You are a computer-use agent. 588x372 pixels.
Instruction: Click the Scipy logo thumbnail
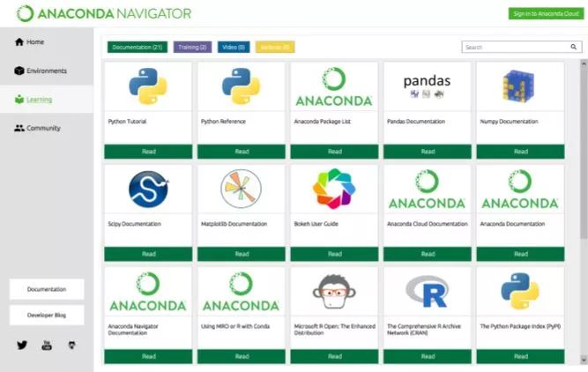tap(148, 189)
